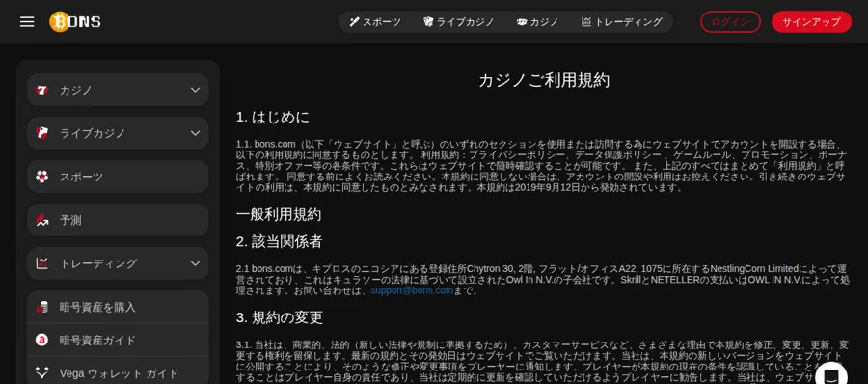
Task: Click the 一般利用規約 heading
Action: [279, 214]
